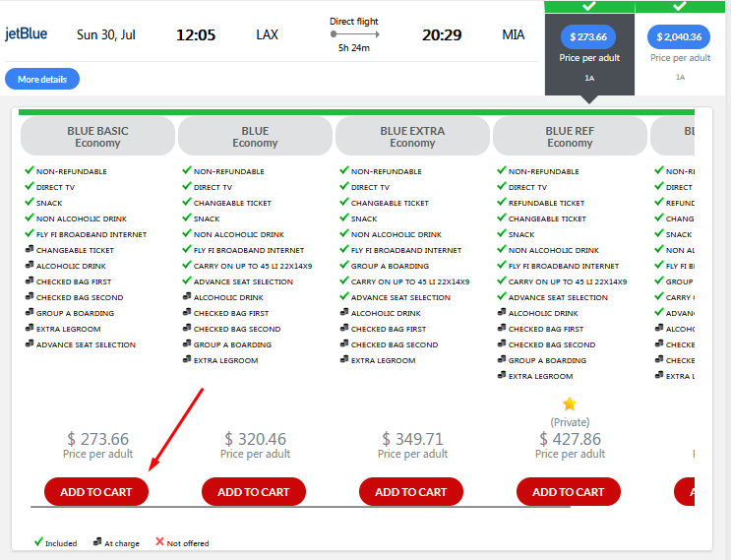Click Fly Fi Broadband Internet text in Blue Ref

click(564, 266)
